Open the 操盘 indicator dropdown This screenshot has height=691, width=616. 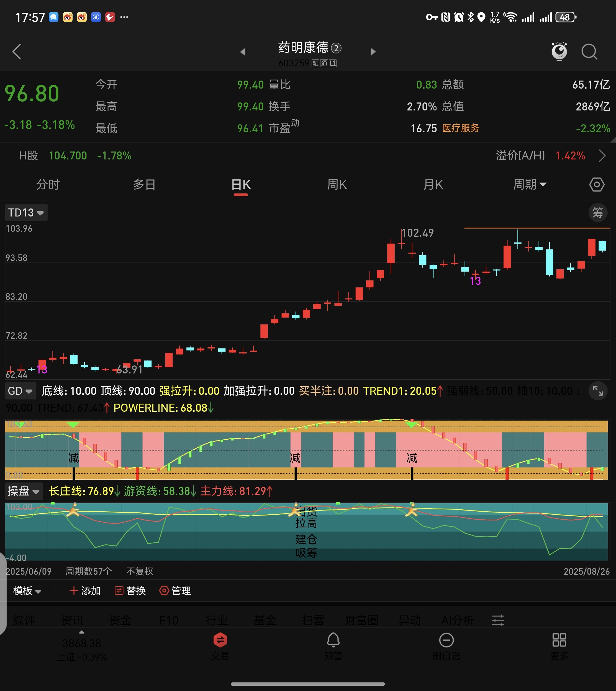click(24, 491)
